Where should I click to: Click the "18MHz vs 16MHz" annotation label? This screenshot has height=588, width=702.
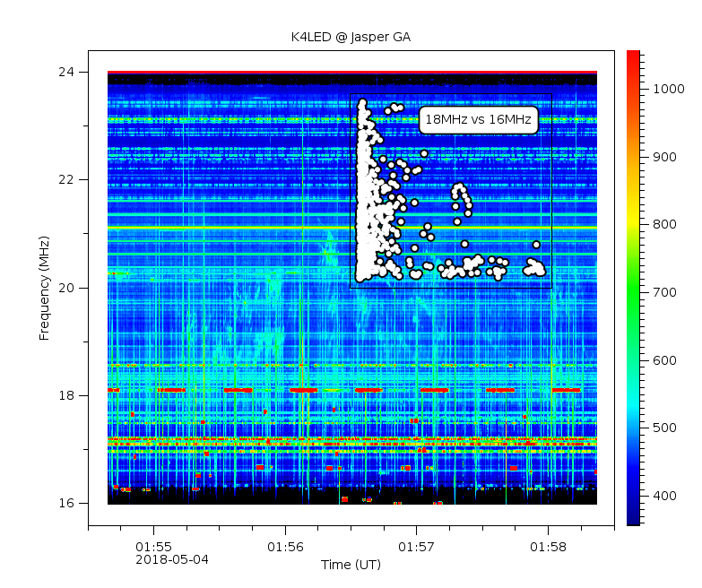coord(478,119)
